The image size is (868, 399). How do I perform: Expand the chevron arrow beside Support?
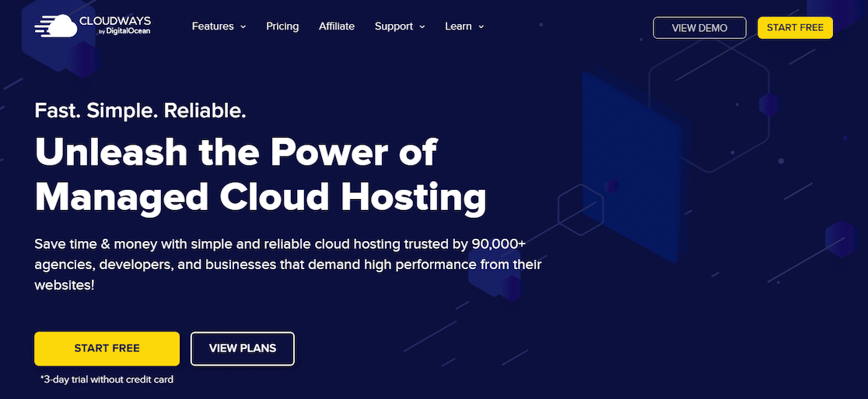(423, 27)
